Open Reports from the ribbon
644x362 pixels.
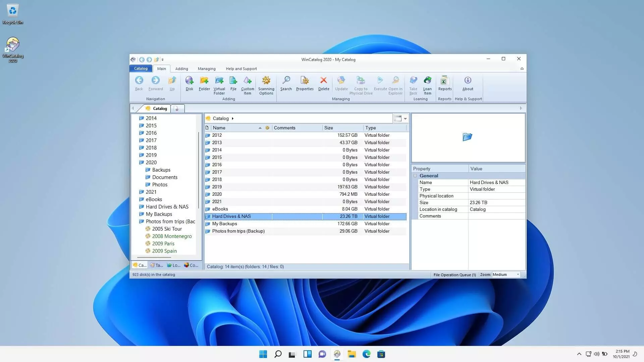[445, 83]
